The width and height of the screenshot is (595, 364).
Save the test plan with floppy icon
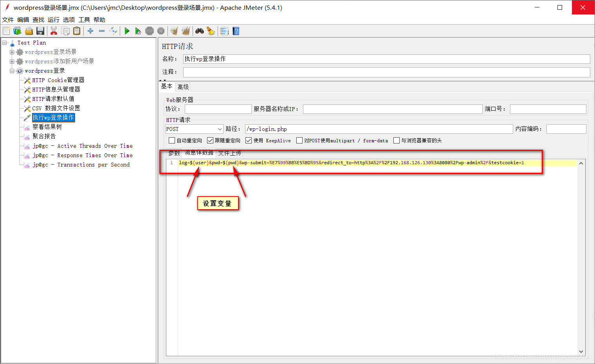[x=40, y=31]
